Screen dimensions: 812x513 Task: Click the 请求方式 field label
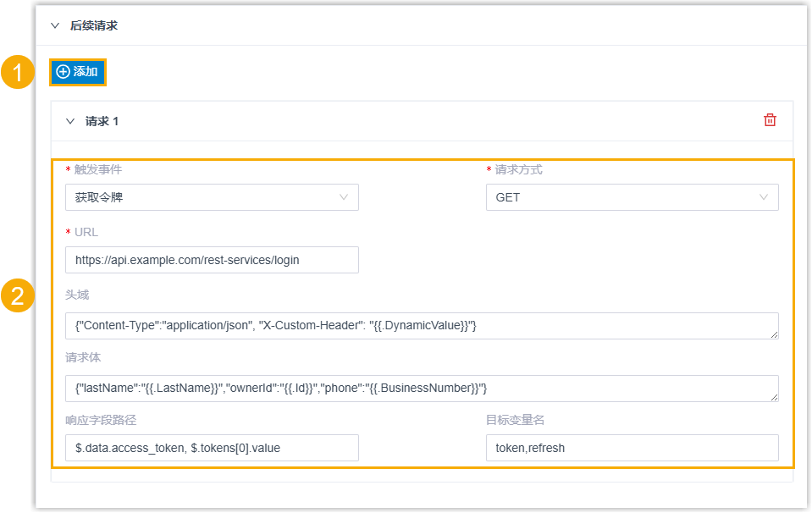pyautogui.click(x=518, y=169)
